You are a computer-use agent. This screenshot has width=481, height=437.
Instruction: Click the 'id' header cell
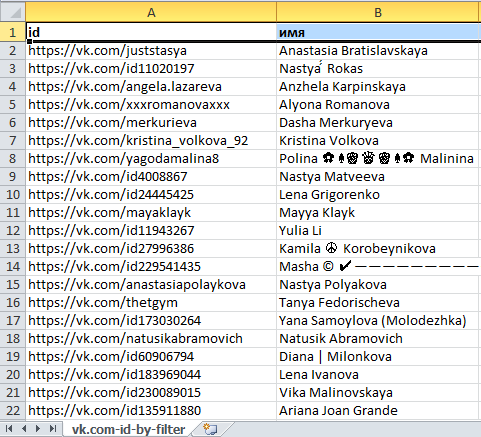coord(151,32)
